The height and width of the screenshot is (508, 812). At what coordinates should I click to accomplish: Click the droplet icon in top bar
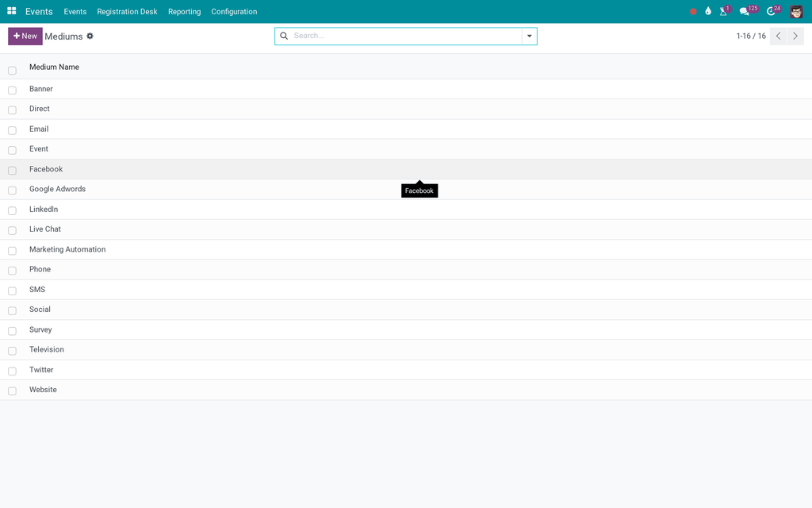click(x=708, y=11)
